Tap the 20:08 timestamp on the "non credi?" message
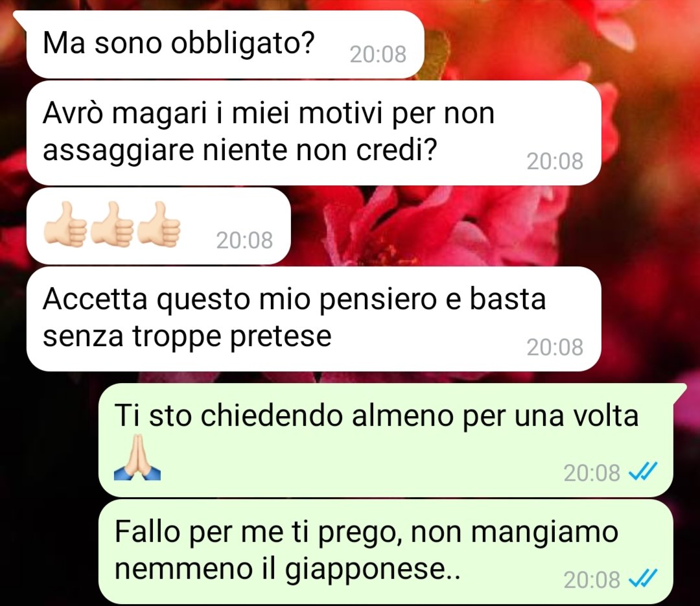This screenshot has height=606, width=700. pos(555,161)
